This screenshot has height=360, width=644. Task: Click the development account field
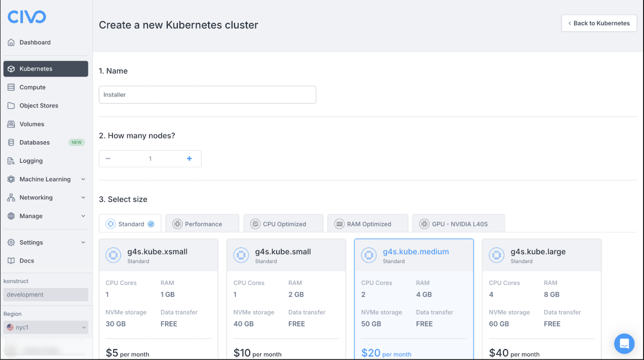pyautogui.click(x=46, y=294)
